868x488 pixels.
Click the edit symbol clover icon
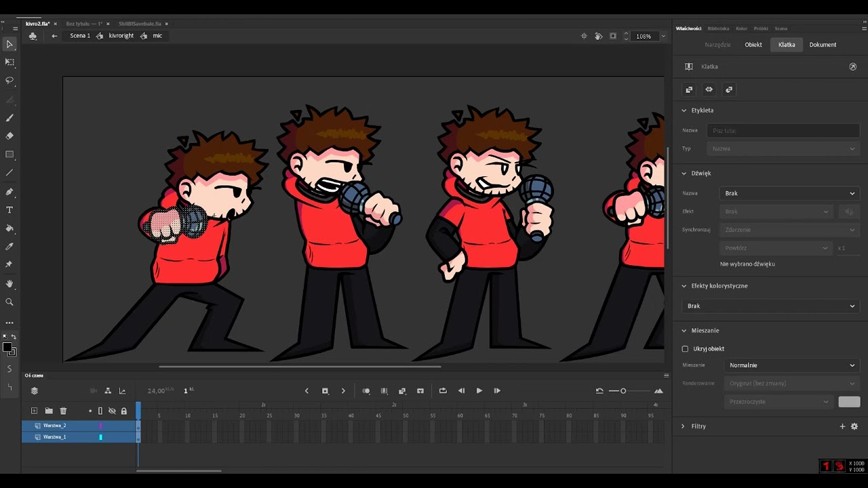pos(33,36)
